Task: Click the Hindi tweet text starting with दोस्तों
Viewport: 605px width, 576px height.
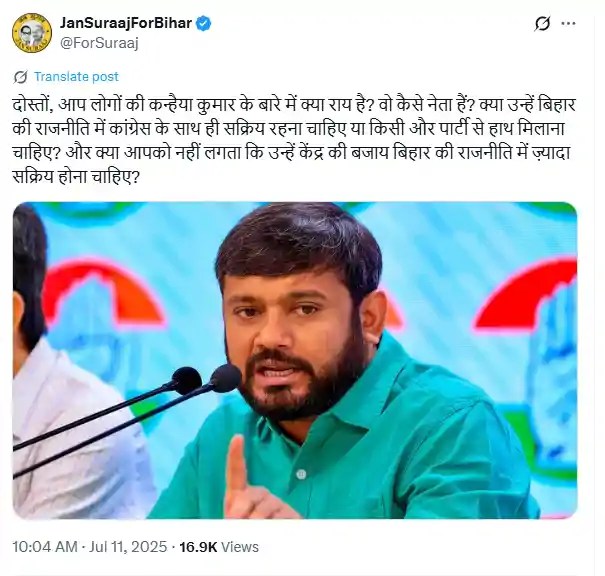Action: click(x=294, y=141)
